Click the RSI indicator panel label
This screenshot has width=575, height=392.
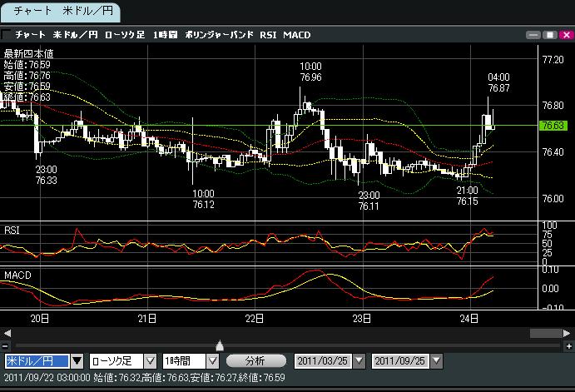pos(13,229)
